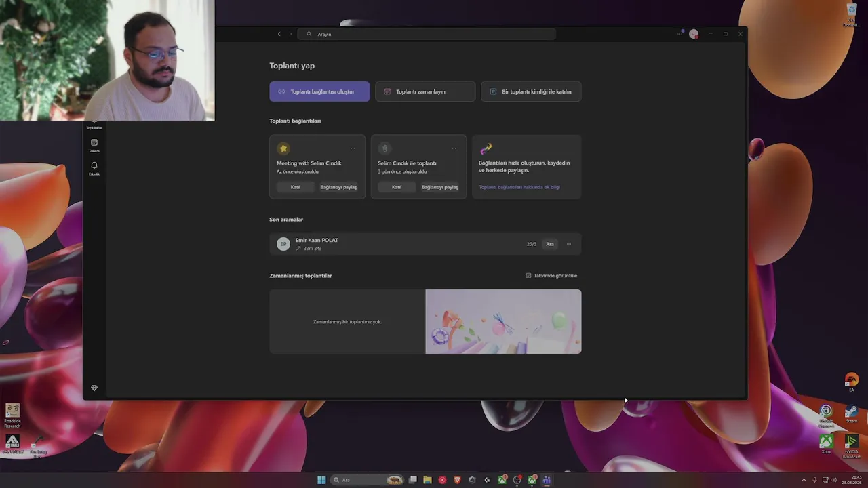
Task: Open more options for Emir Kaan POLAT call
Action: point(568,244)
